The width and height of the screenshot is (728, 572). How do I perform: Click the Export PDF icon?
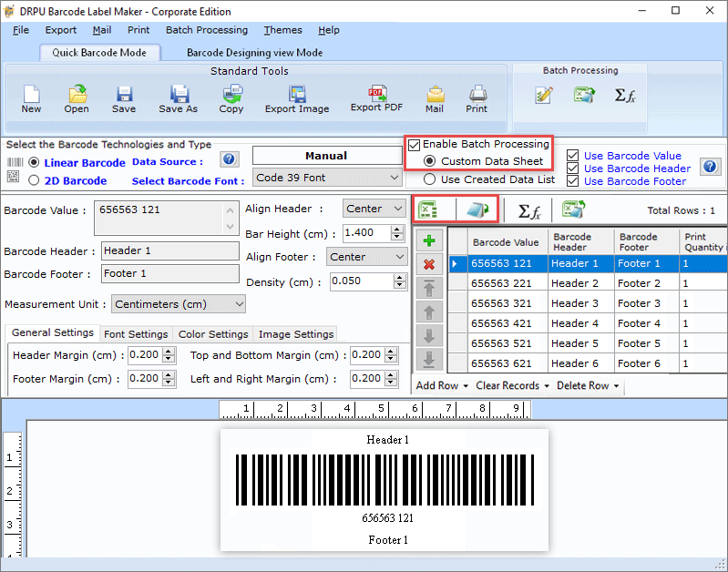[377, 93]
